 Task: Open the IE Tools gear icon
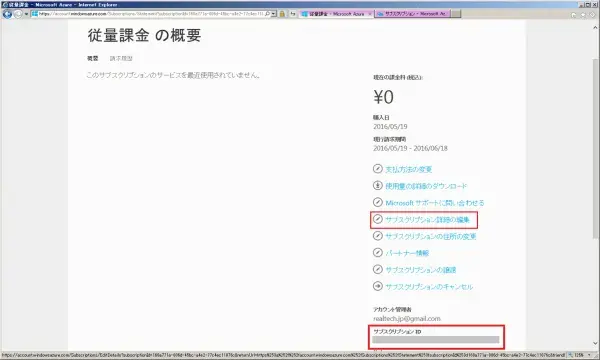[x=593, y=15]
